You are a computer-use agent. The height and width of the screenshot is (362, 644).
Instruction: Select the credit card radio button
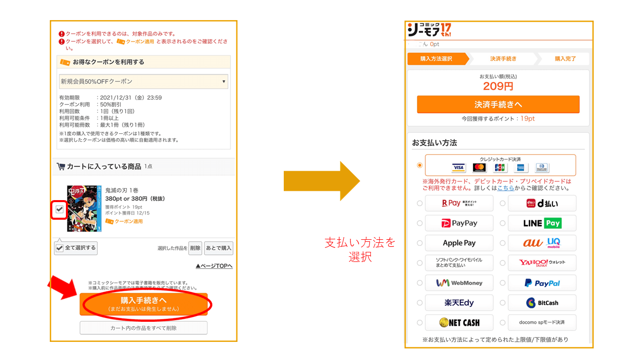click(420, 165)
